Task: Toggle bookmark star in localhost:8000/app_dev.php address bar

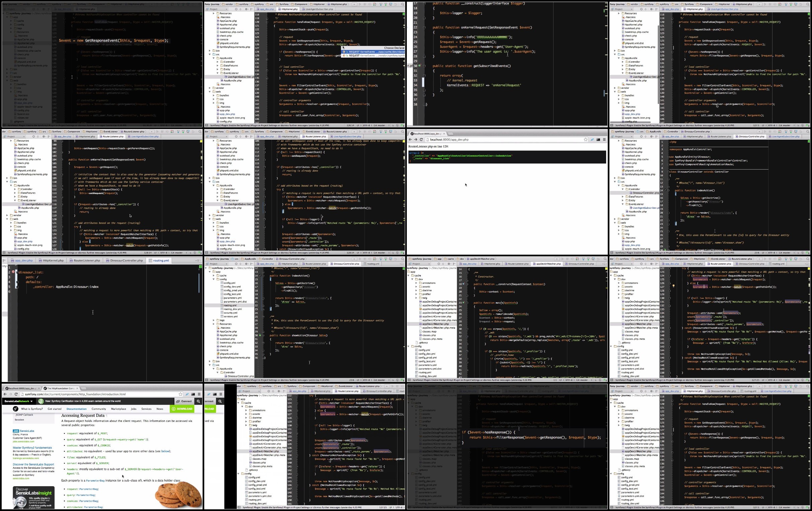Action: pyautogui.click(x=586, y=139)
